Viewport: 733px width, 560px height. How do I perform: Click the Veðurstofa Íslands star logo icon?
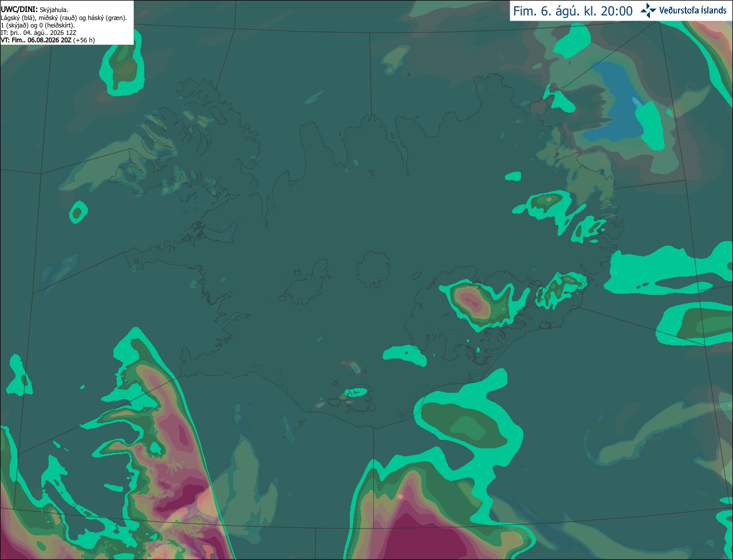[x=648, y=10]
